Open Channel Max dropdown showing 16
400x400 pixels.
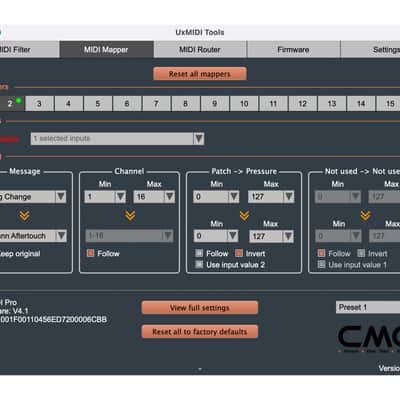tap(154, 197)
